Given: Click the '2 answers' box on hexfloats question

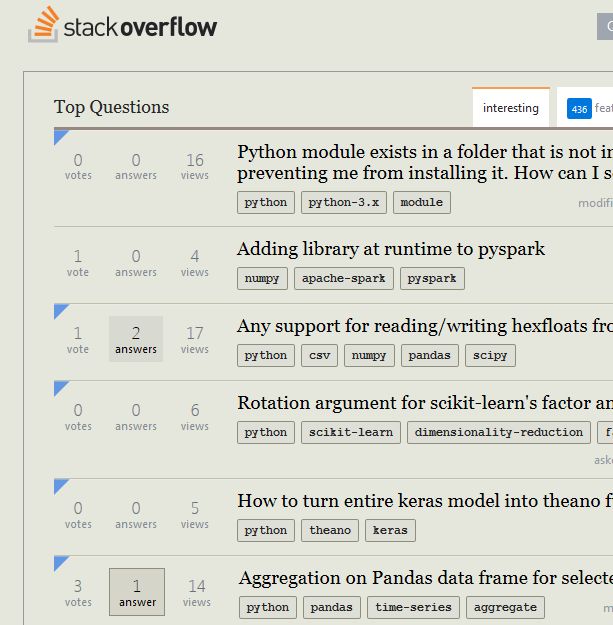Looking at the screenshot, I should tap(136, 339).
